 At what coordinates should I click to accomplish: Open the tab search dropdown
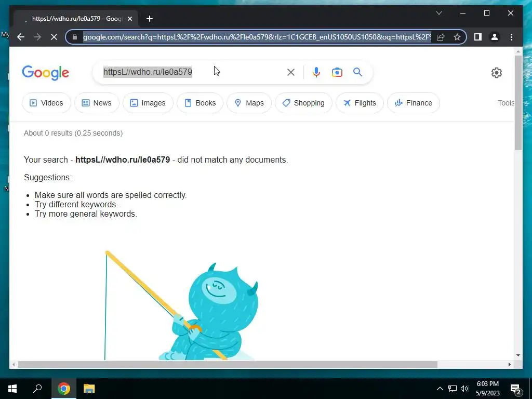pyautogui.click(x=438, y=13)
